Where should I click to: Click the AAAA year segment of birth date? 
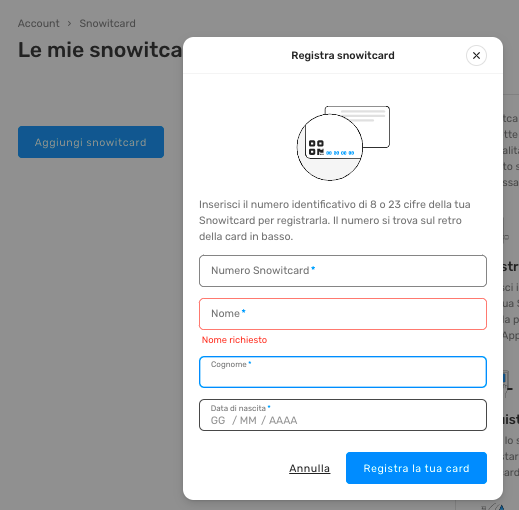click(283, 420)
